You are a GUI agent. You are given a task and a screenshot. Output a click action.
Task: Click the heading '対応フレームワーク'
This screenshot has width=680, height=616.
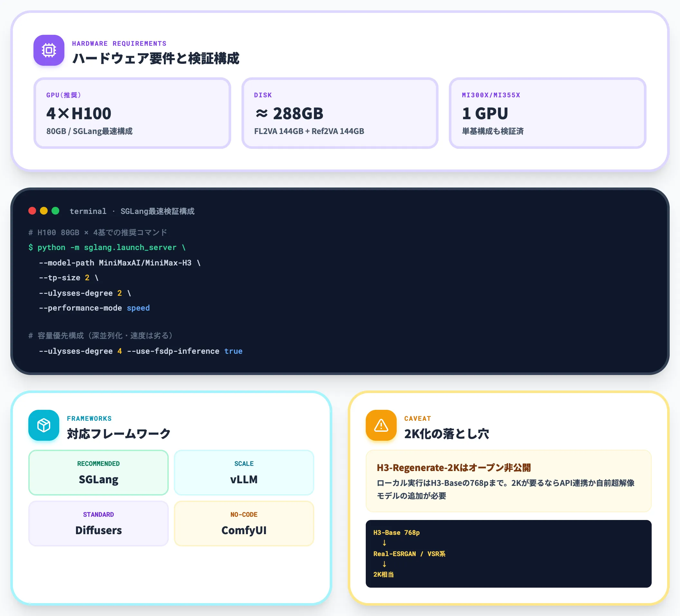point(119,434)
